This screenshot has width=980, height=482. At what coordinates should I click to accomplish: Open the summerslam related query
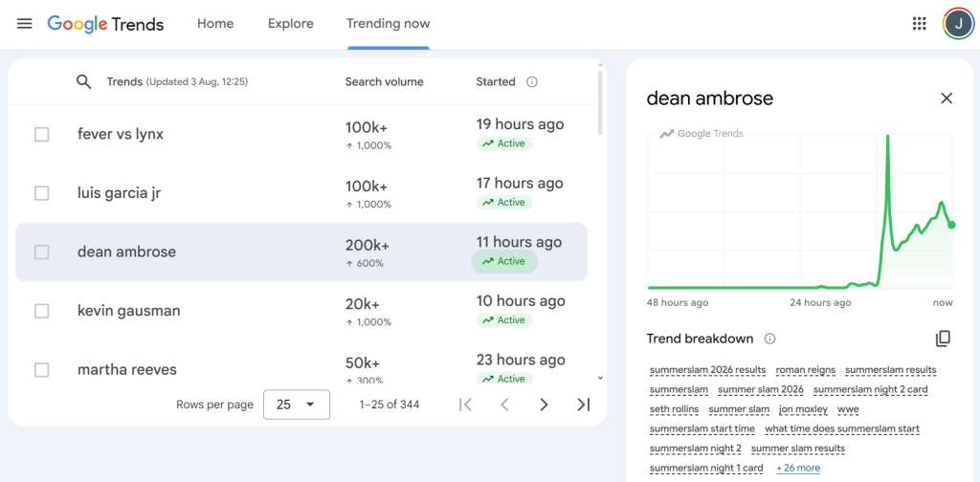click(679, 389)
